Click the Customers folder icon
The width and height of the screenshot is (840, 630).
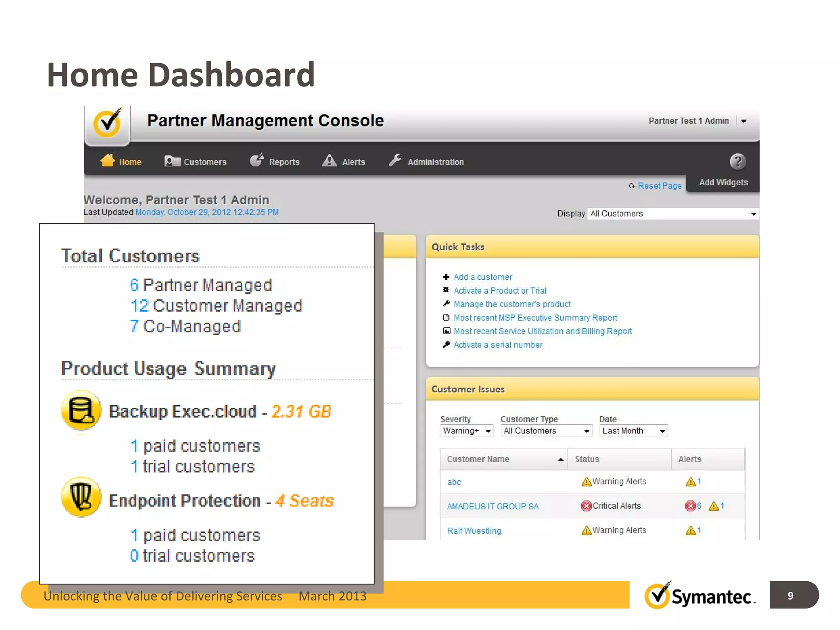tap(172, 161)
